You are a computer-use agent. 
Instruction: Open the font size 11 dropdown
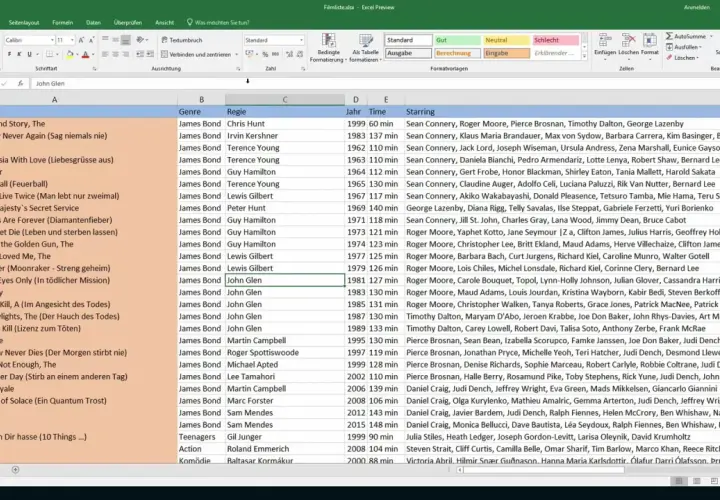click(x=72, y=40)
